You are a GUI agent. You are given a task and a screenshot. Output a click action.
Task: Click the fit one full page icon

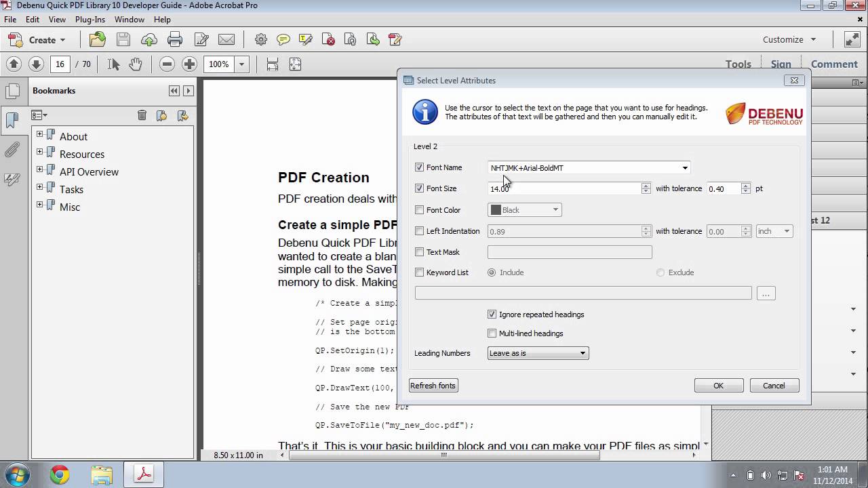pyautogui.click(x=295, y=64)
